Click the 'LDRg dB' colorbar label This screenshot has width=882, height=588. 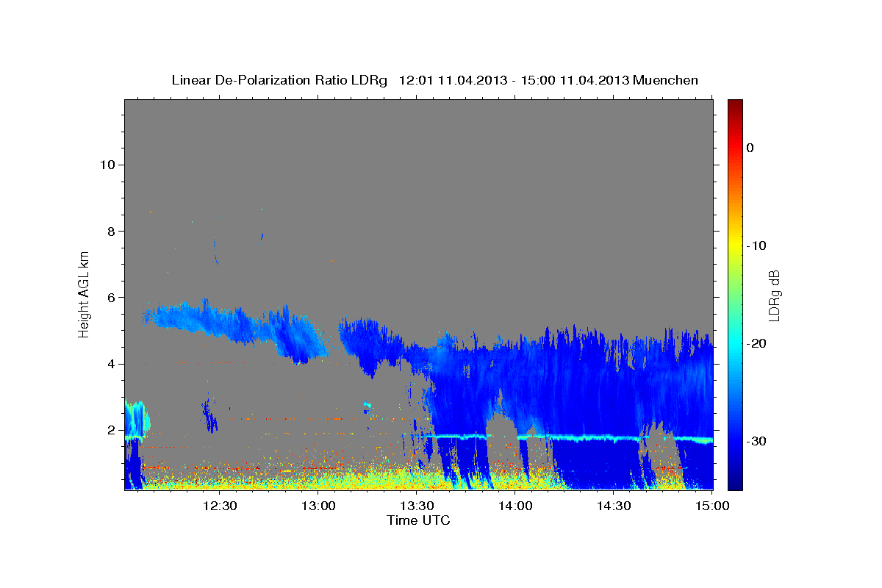tap(773, 295)
